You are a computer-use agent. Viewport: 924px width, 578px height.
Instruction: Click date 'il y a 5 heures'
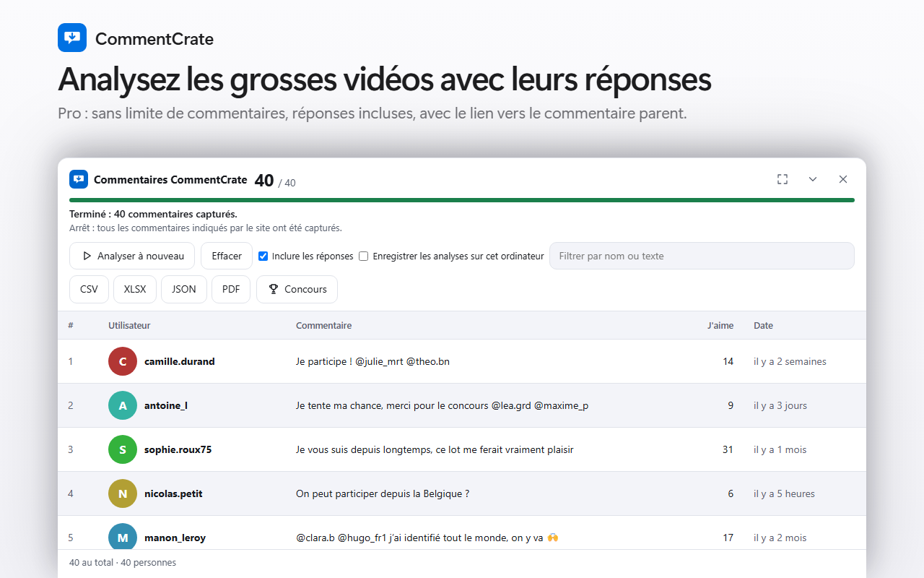click(784, 493)
